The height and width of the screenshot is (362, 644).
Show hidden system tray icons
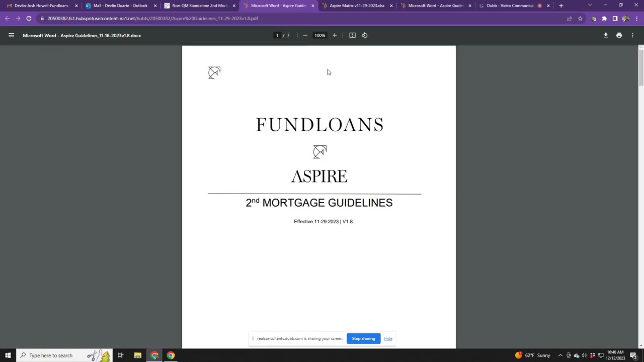pyautogui.click(x=560, y=355)
